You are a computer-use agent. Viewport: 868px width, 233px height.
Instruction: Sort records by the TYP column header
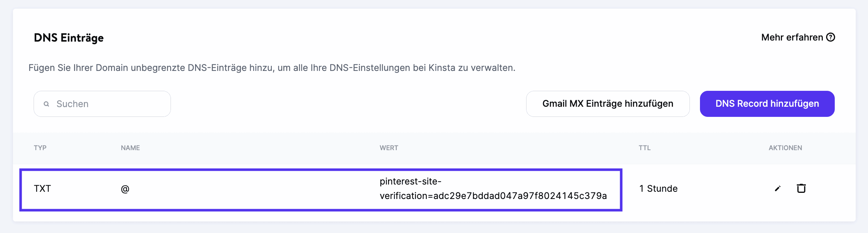[40, 148]
